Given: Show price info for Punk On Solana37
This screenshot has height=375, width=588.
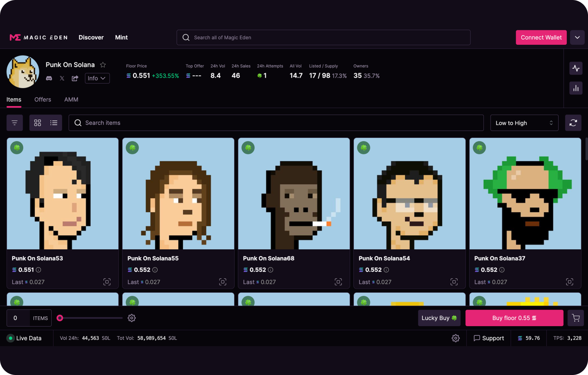Looking at the screenshot, I should click(502, 270).
